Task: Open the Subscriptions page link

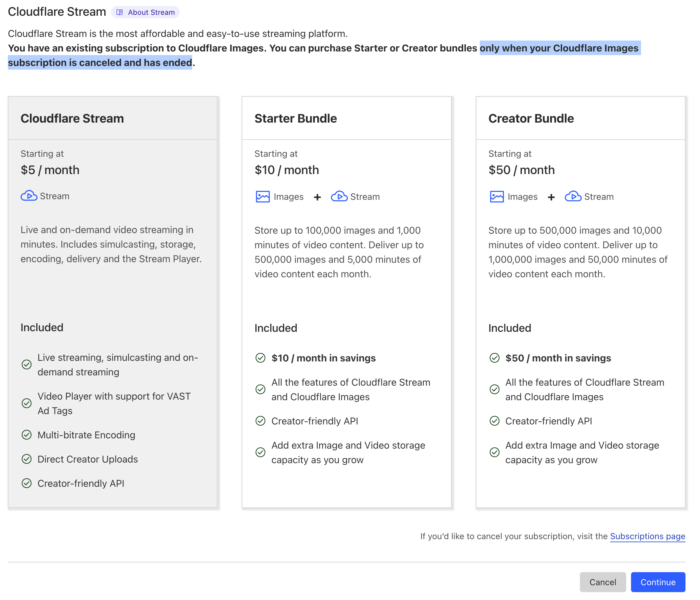Action: [x=647, y=536]
